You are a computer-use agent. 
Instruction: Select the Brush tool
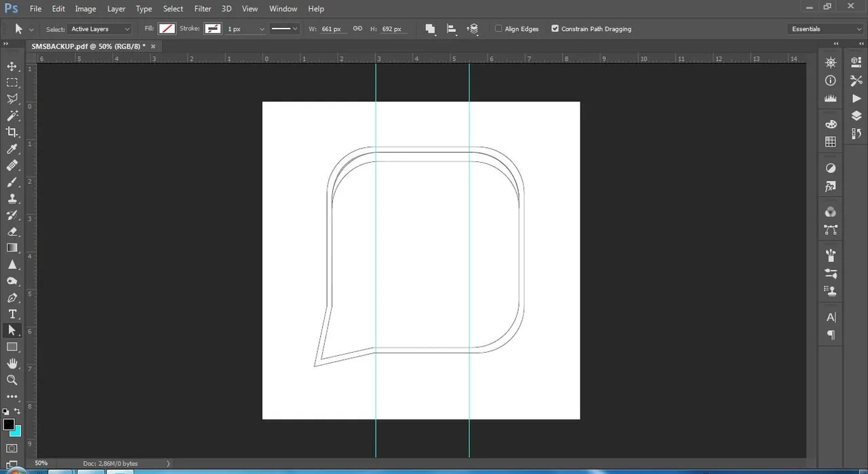(x=12, y=182)
